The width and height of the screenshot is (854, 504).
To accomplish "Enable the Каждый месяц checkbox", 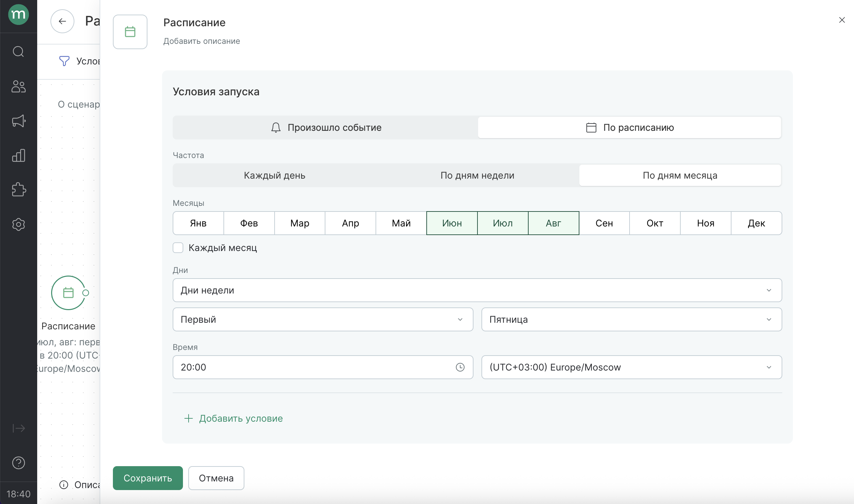I will pyautogui.click(x=178, y=248).
